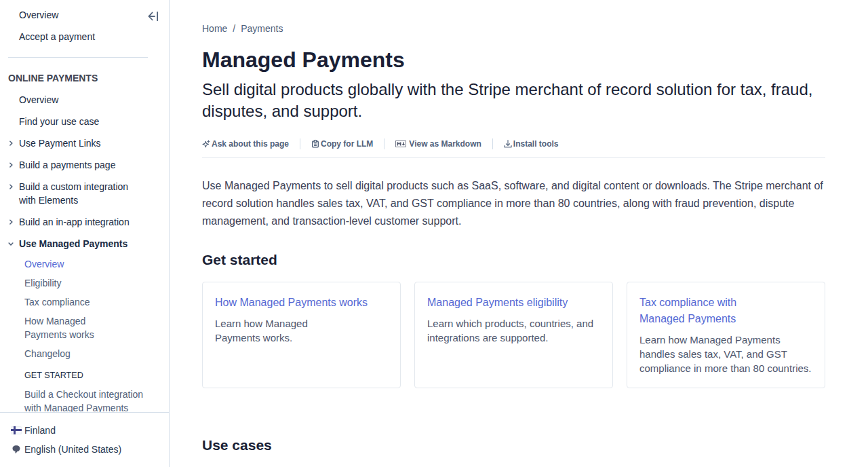Open Find your use case
The image size is (868, 467).
[x=59, y=122]
